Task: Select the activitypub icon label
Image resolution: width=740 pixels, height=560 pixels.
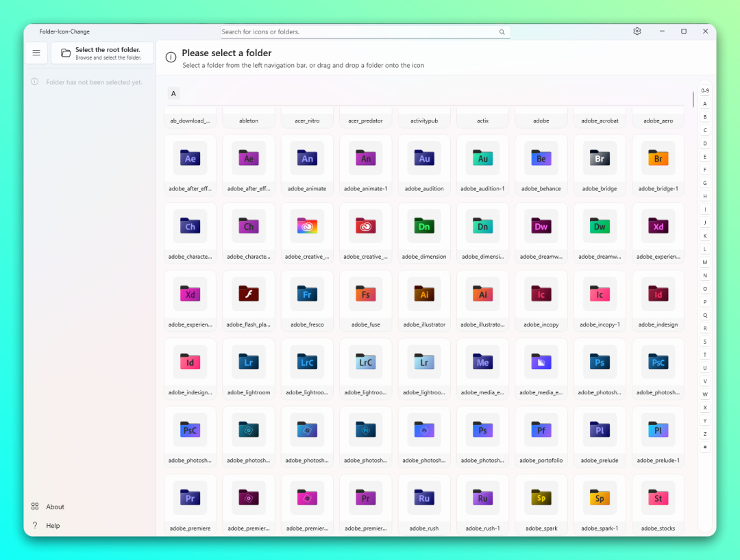Action: click(424, 120)
